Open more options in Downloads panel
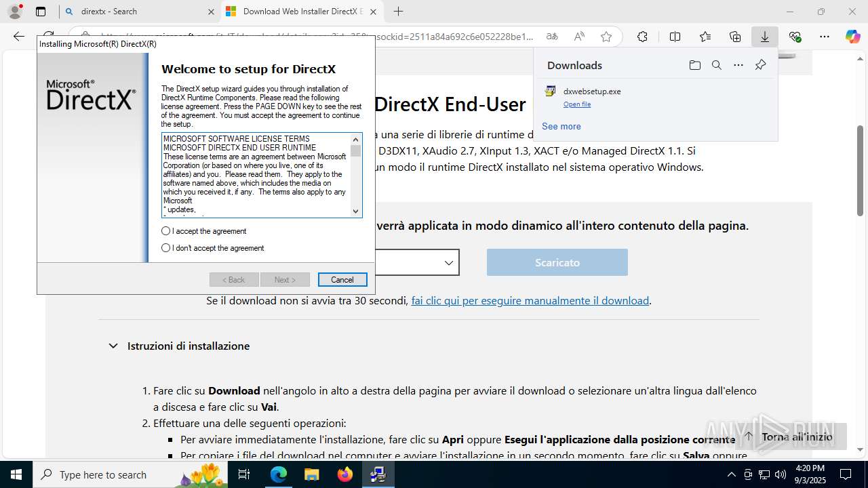 click(x=738, y=65)
